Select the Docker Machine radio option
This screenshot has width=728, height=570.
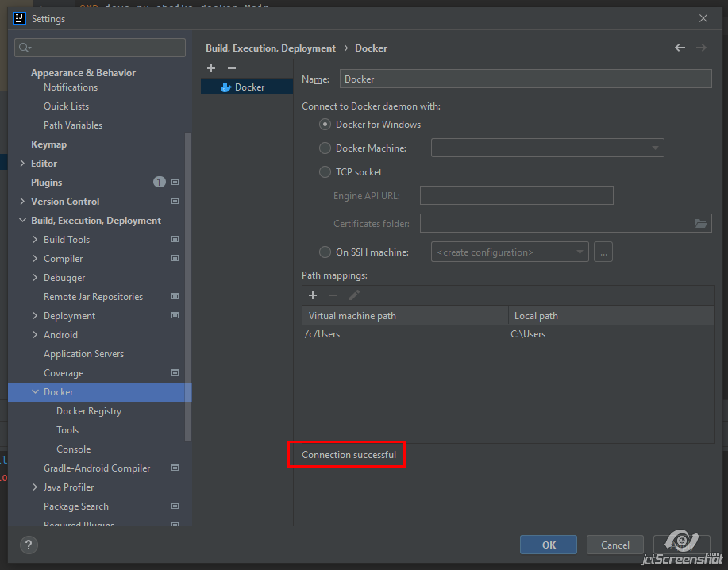[325, 148]
